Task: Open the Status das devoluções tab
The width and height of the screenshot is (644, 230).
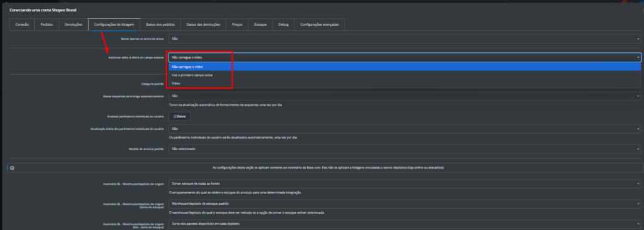Action: coord(203,25)
